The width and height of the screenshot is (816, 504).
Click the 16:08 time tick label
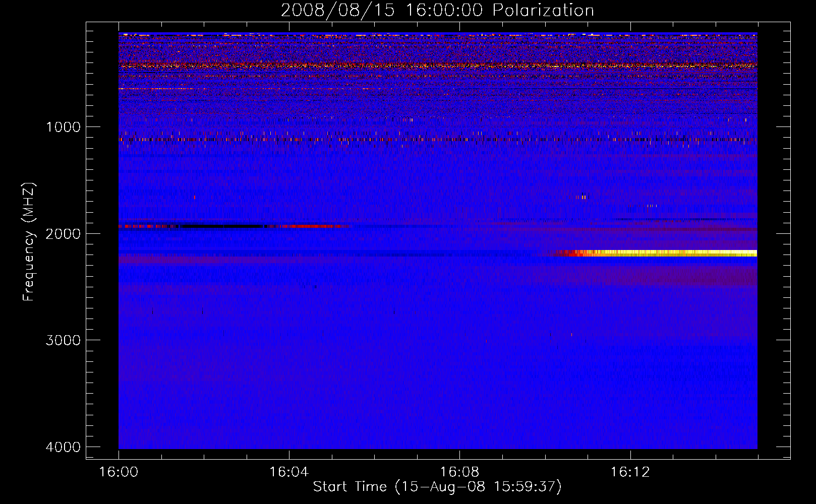pyautogui.click(x=459, y=472)
